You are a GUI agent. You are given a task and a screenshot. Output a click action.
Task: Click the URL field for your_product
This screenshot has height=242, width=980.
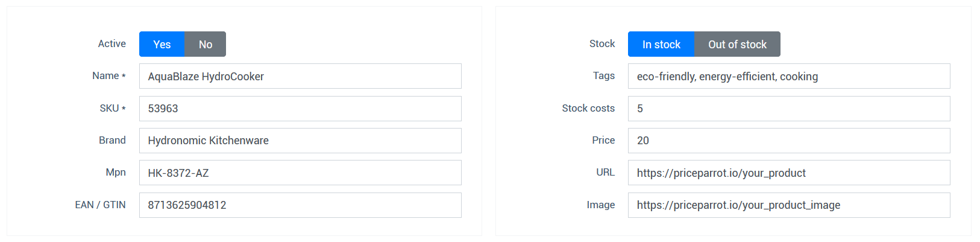click(788, 173)
